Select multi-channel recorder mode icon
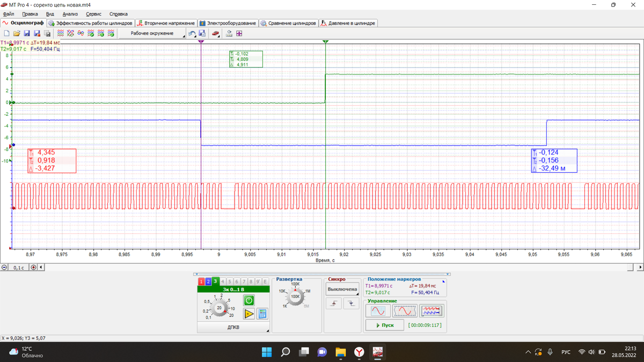Viewport: 644px width, 362px height. [x=431, y=311]
